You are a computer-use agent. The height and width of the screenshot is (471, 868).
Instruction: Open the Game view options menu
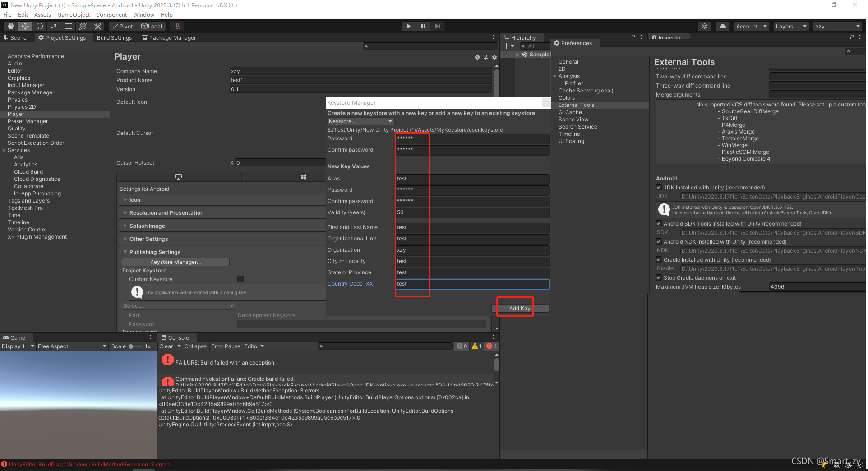pyautogui.click(x=151, y=337)
